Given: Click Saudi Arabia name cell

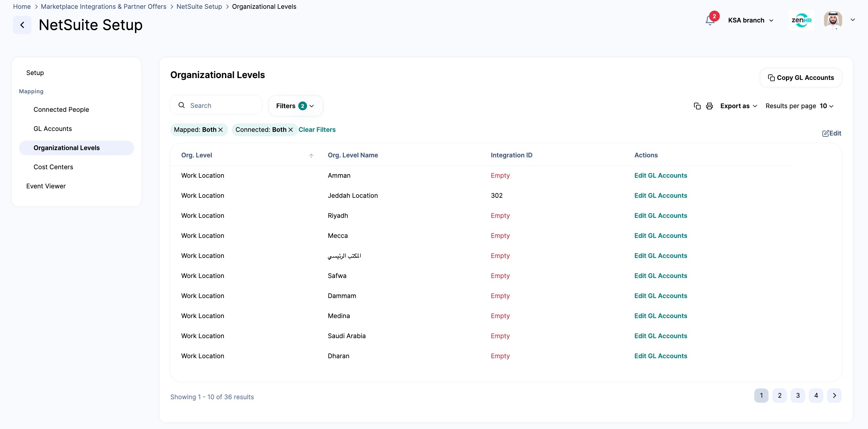Looking at the screenshot, I should coord(347,336).
